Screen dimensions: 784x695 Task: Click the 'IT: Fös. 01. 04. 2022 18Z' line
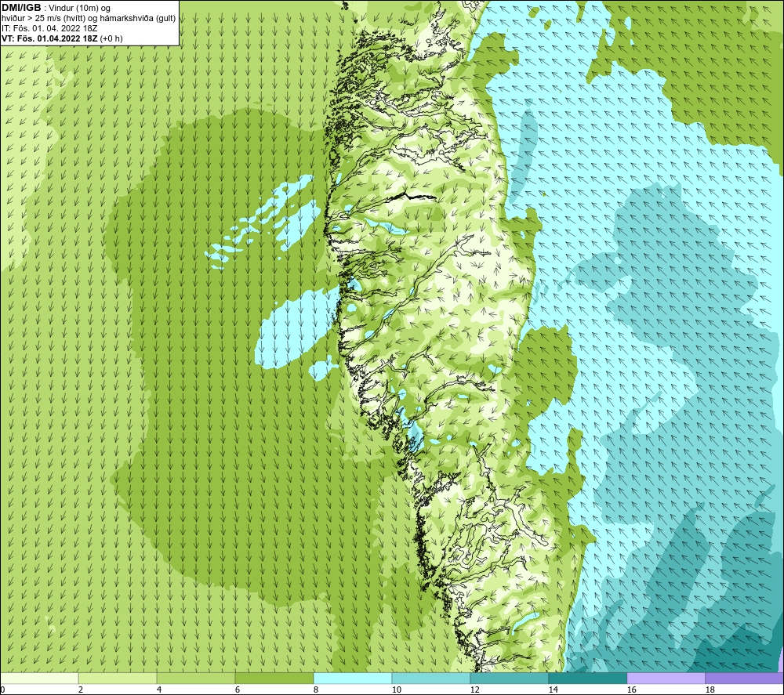pos(49,28)
